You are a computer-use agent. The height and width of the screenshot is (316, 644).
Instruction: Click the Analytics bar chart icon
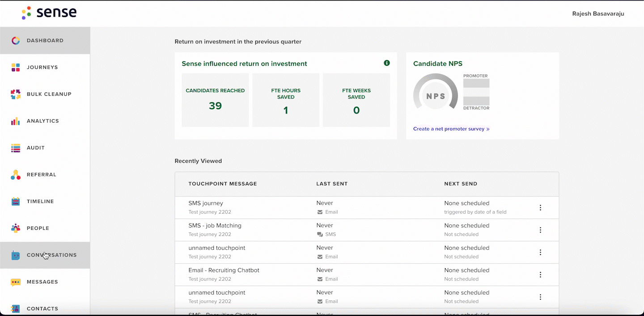pos(16,121)
